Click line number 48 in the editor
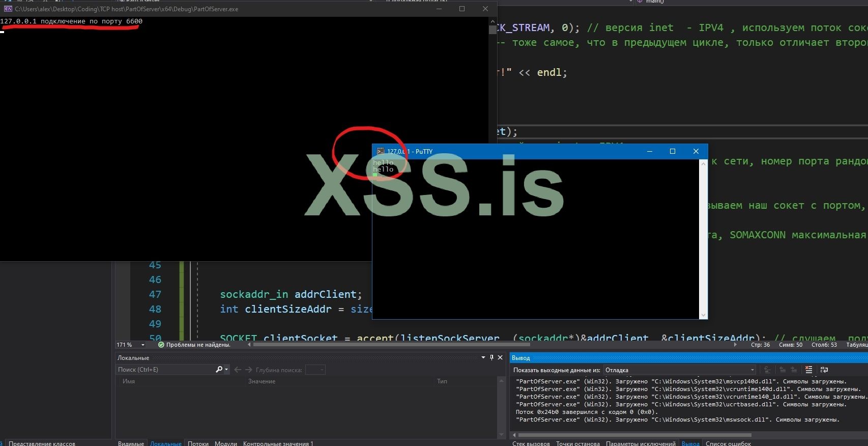 155,309
